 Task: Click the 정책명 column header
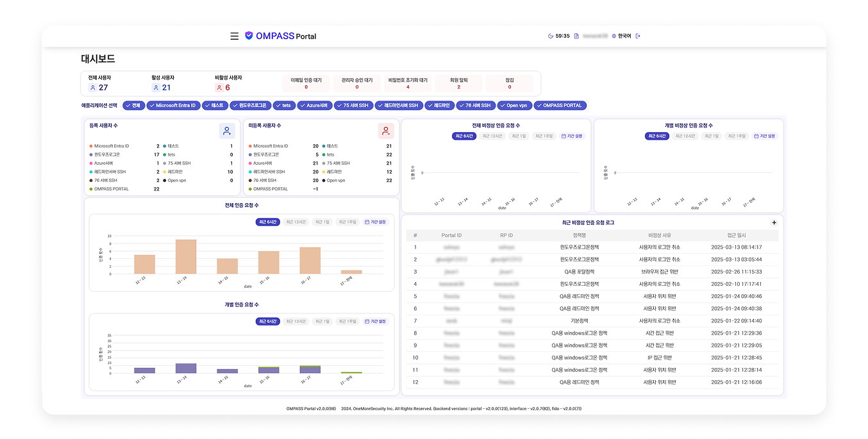click(x=580, y=235)
